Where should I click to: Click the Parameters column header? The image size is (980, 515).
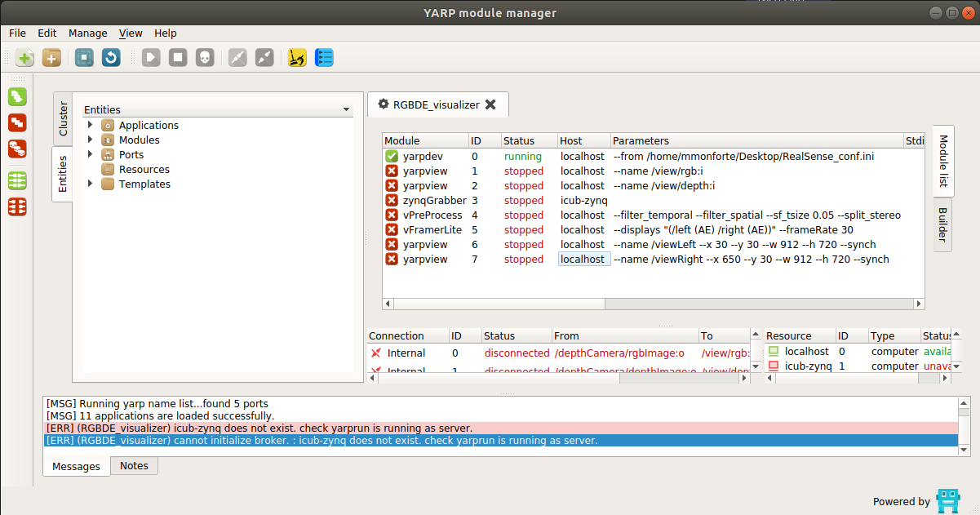[756, 141]
